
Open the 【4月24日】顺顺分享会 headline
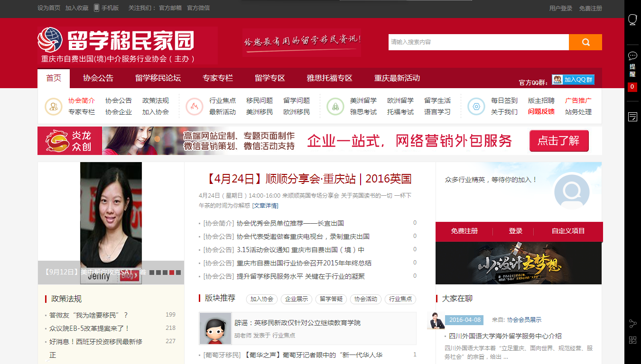coord(308,179)
